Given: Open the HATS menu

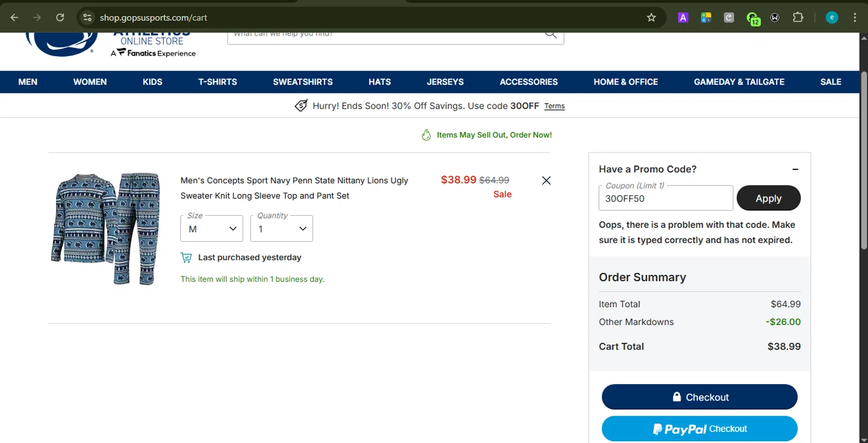Looking at the screenshot, I should pyautogui.click(x=380, y=82).
